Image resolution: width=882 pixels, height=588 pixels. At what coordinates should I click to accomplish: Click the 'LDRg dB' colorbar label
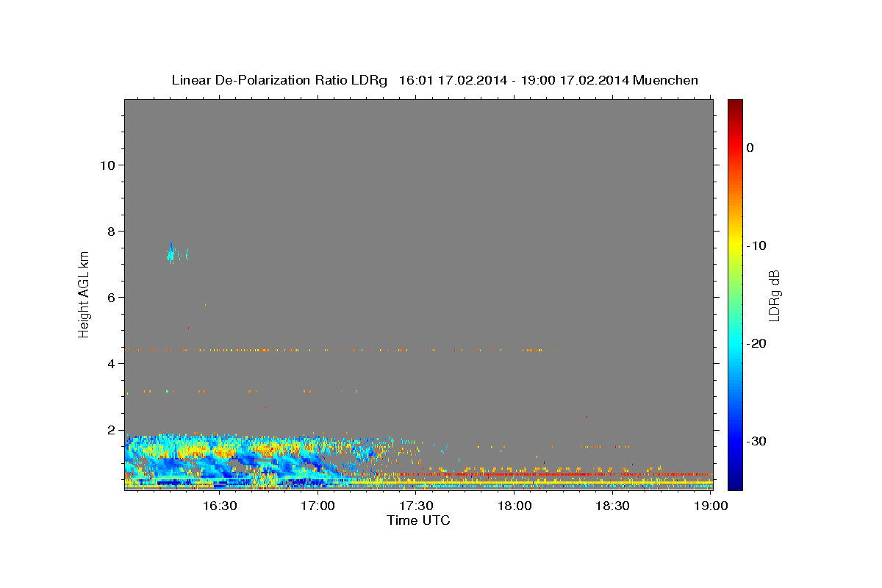coord(773,295)
